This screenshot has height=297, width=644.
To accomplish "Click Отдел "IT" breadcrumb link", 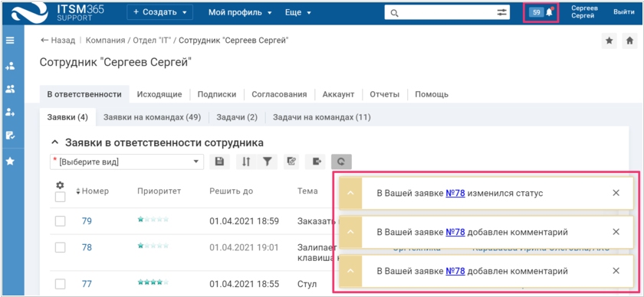I will click(151, 41).
